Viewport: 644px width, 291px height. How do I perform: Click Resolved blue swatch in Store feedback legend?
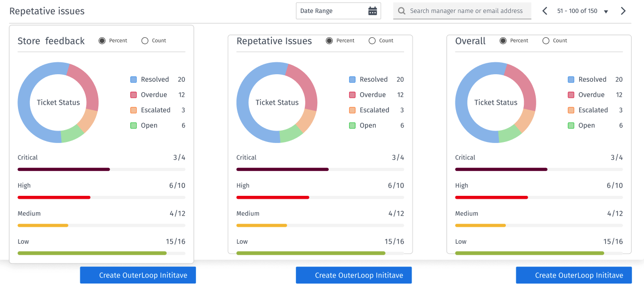click(133, 80)
